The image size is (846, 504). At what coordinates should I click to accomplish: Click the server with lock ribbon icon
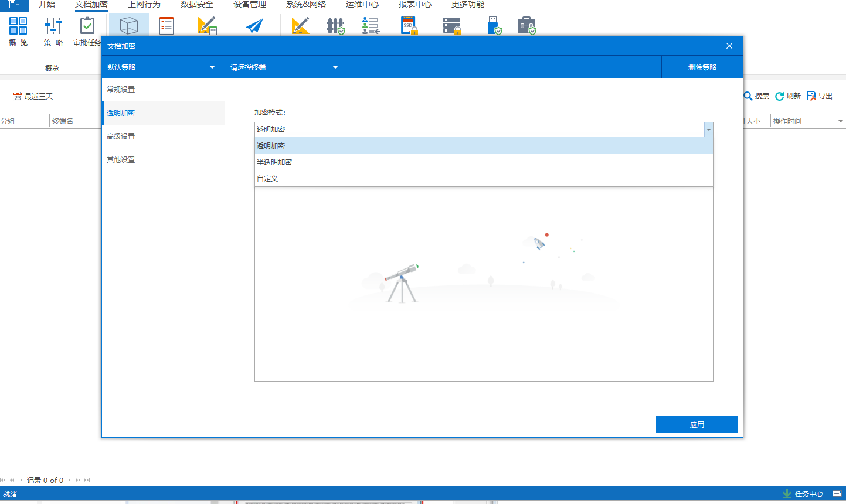click(452, 26)
